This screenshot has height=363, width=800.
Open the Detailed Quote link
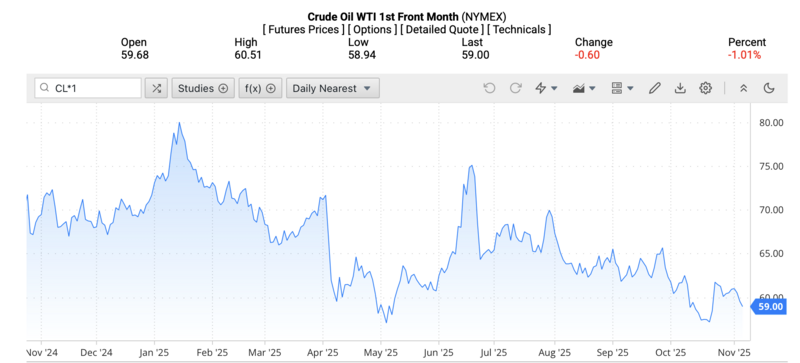tap(442, 30)
